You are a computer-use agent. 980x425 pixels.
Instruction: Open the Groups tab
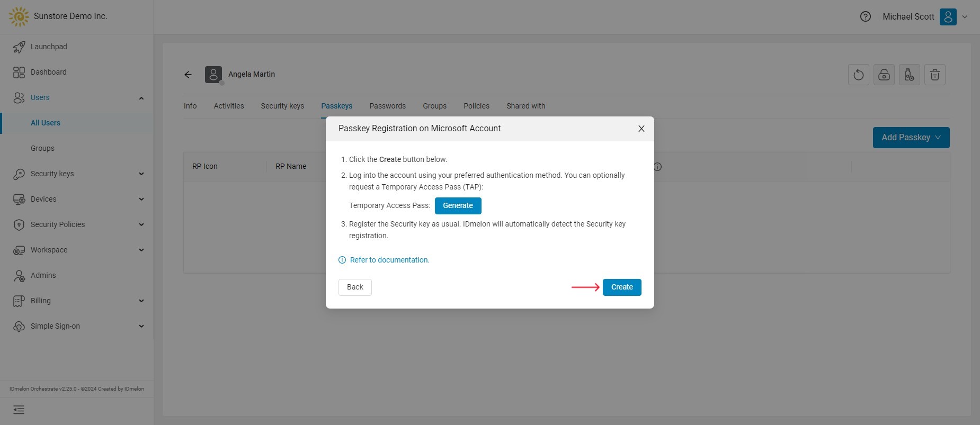click(x=435, y=106)
